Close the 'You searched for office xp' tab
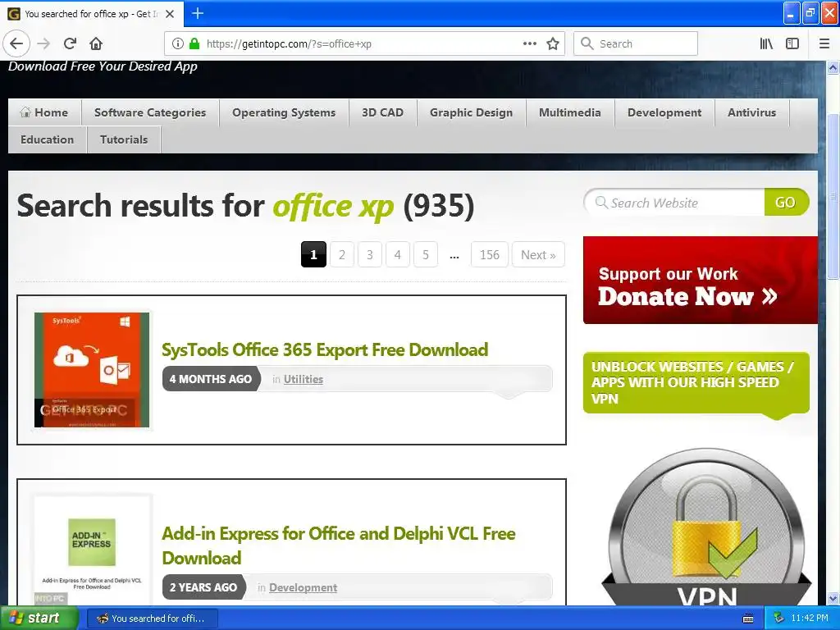Screen dimensions: 840x630 [170, 14]
